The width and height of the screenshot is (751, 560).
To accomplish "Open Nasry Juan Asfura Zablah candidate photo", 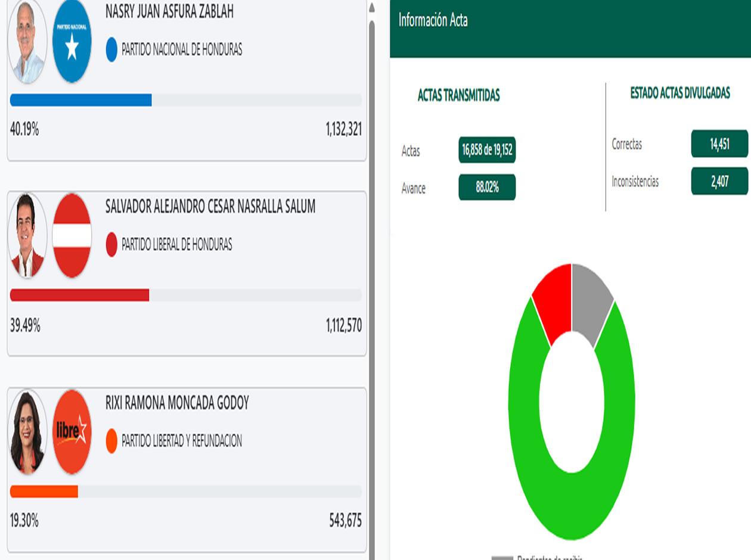I will point(27,43).
